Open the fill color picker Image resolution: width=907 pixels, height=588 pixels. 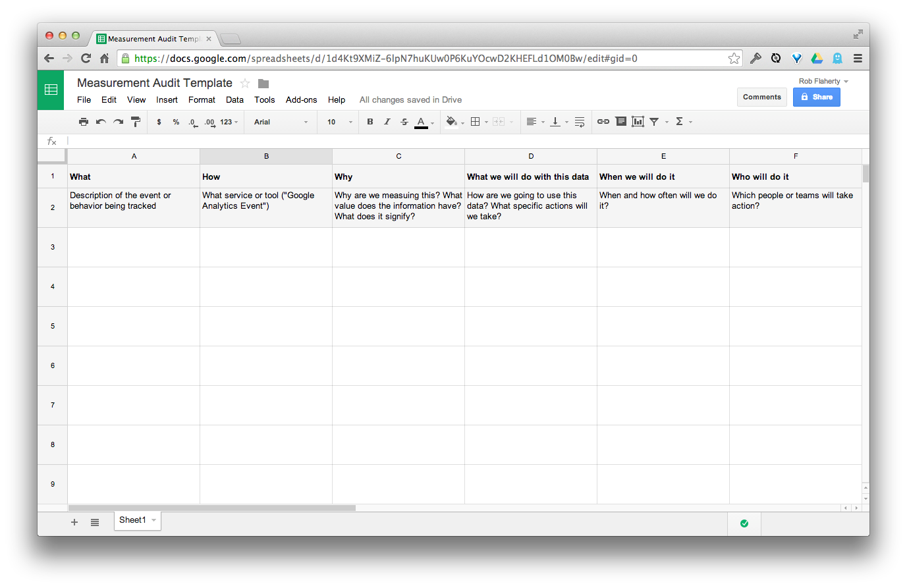click(x=452, y=122)
